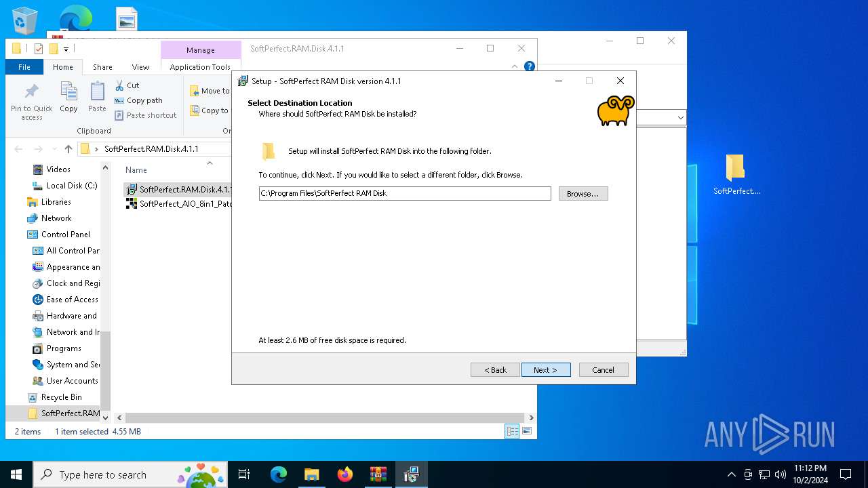868x488 pixels.
Task: Open the Browse folder dialog
Action: pos(583,194)
